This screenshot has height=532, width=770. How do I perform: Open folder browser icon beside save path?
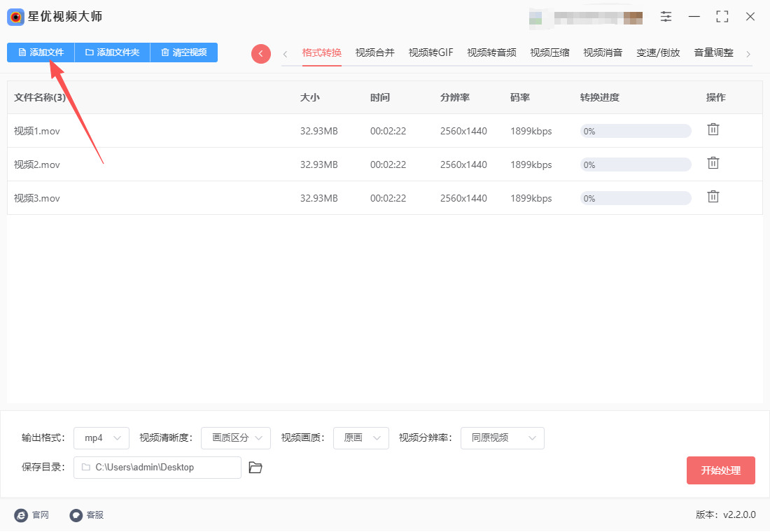(x=255, y=468)
